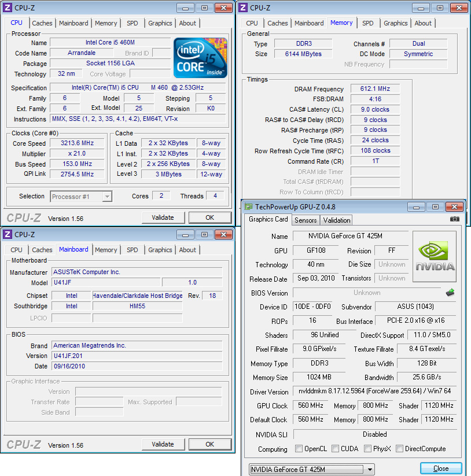Click the GPU-Z title bar card icon
The width and height of the screenshot is (471, 476).
[x=249, y=206]
